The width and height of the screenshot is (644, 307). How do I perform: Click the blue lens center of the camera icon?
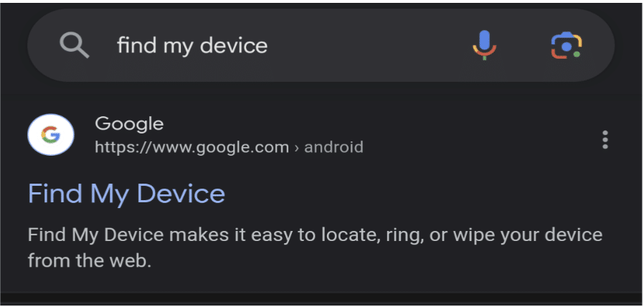pos(567,47)
